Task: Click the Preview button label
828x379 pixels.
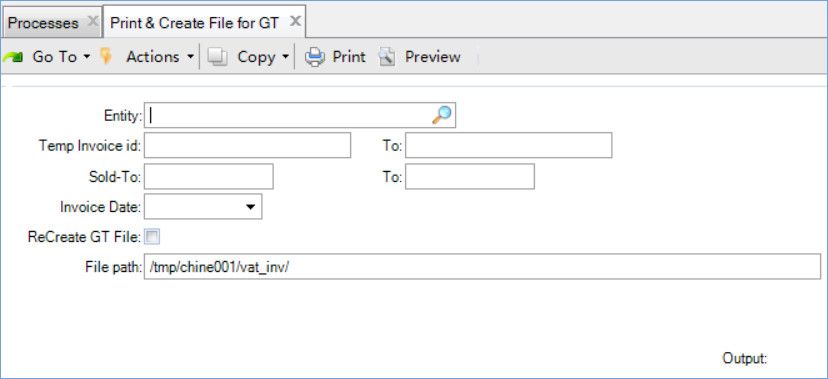Action: pyautogui.click(x=432, y=57)
